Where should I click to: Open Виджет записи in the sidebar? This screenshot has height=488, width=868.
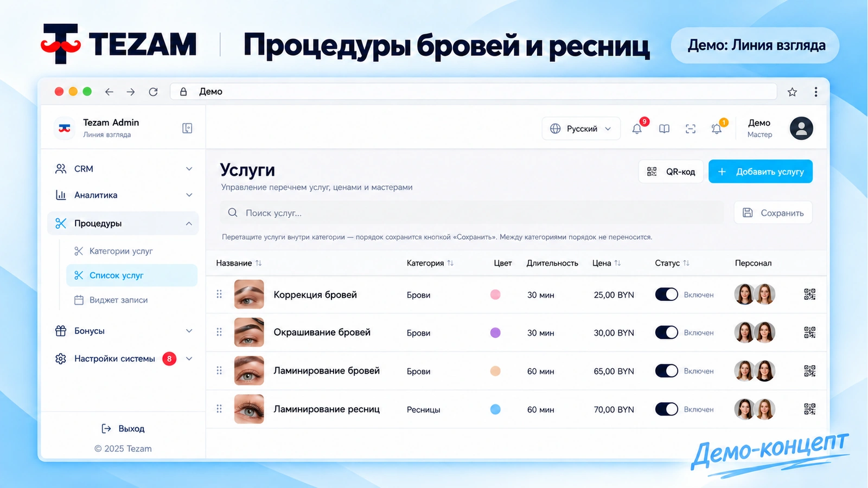[132, 300]
